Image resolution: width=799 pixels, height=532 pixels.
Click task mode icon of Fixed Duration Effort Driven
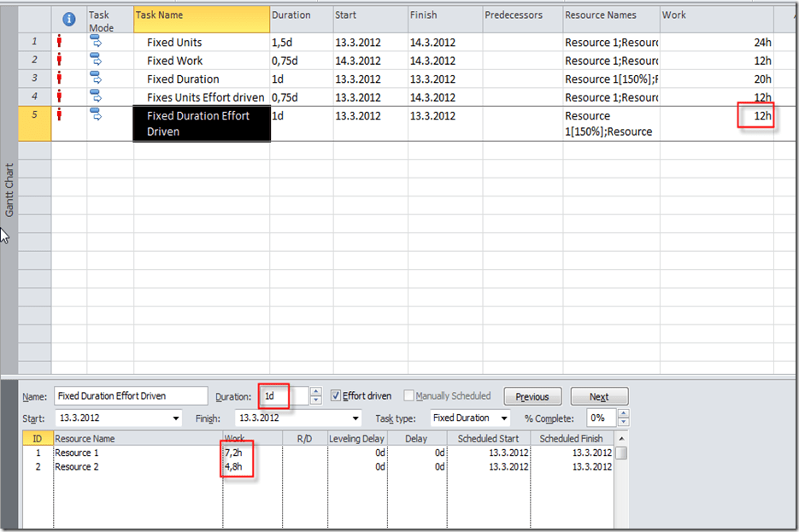tap(95, 115)
